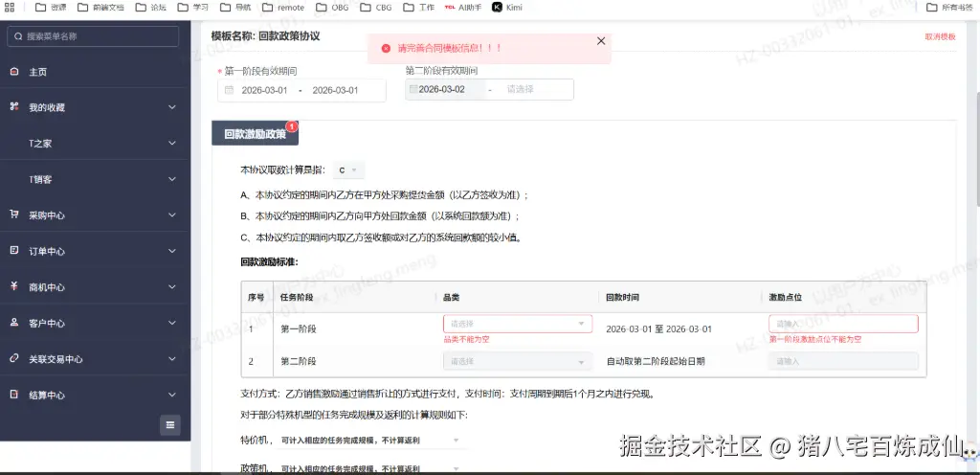Image resolution: width=980 pixels, height=475 pixels.
Task: Open the 论坛 bookmark folder
Action: coord(150,8)
